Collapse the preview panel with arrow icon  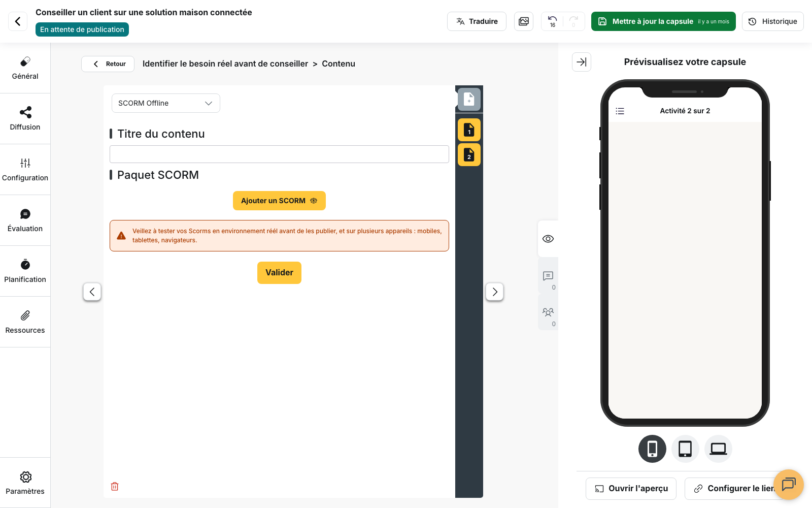coord(582,62)
